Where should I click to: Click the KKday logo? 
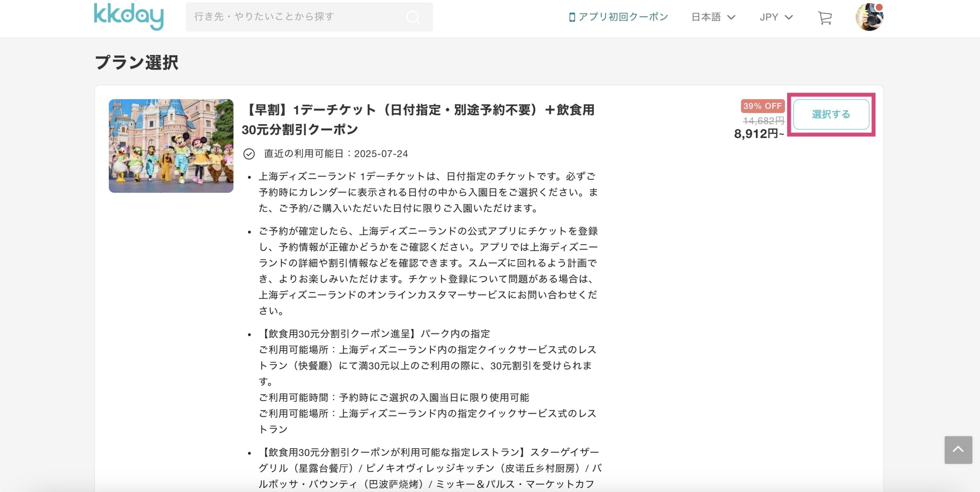click(129, 16)
